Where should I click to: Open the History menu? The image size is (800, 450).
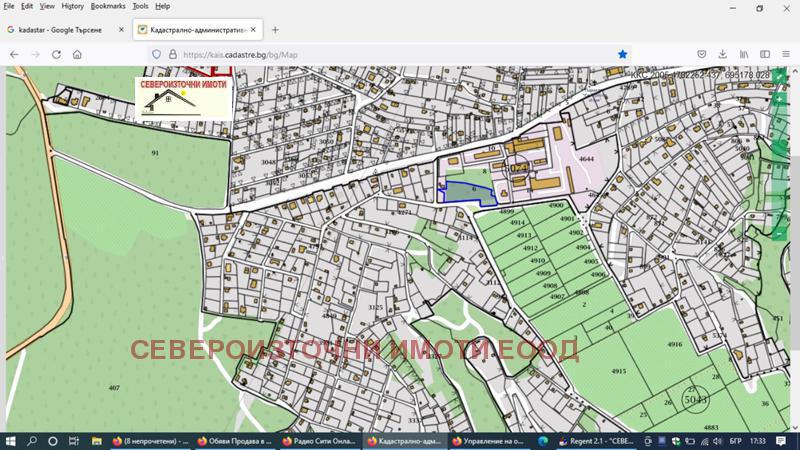[73, 6]
